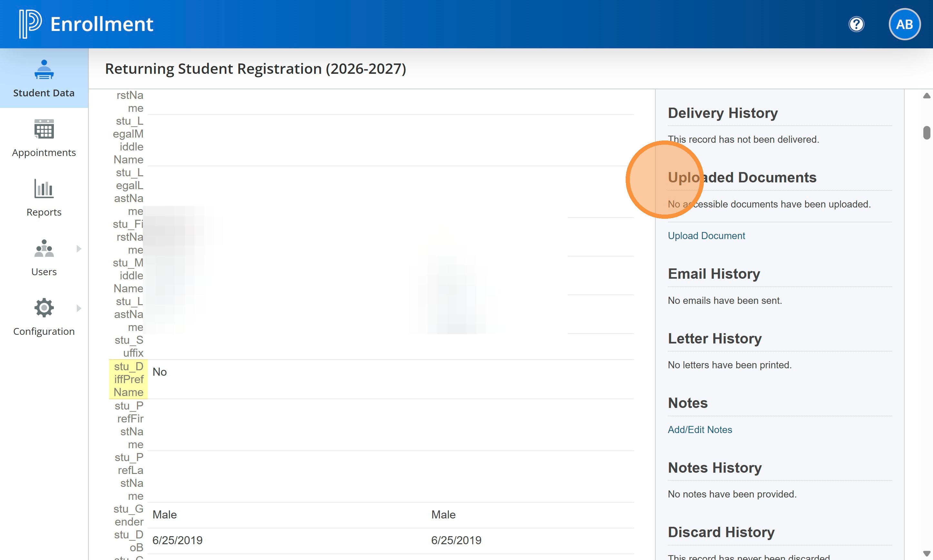The image size is (933, 560).
Task: Expand the Users submenu arrow
Action: (x=79, y=249)
